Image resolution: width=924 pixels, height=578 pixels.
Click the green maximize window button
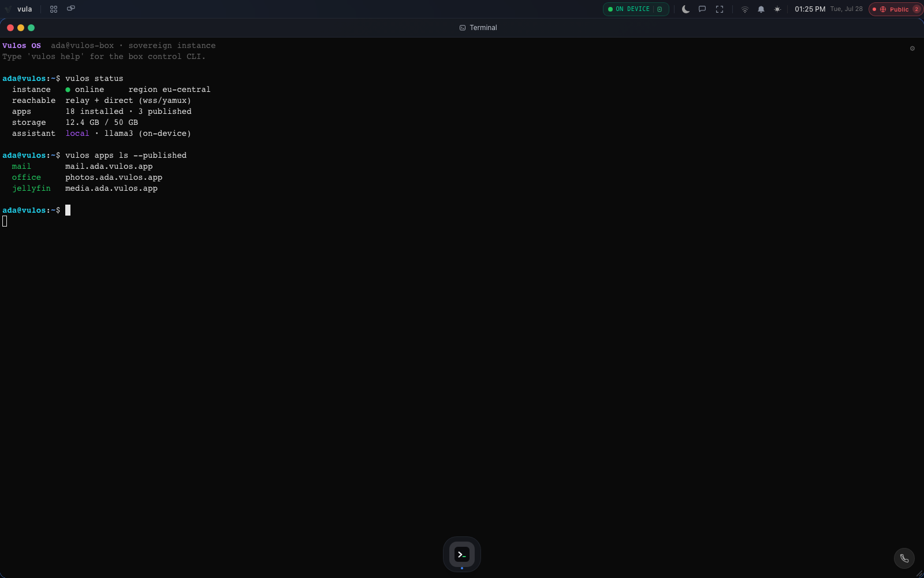point(31,28)
